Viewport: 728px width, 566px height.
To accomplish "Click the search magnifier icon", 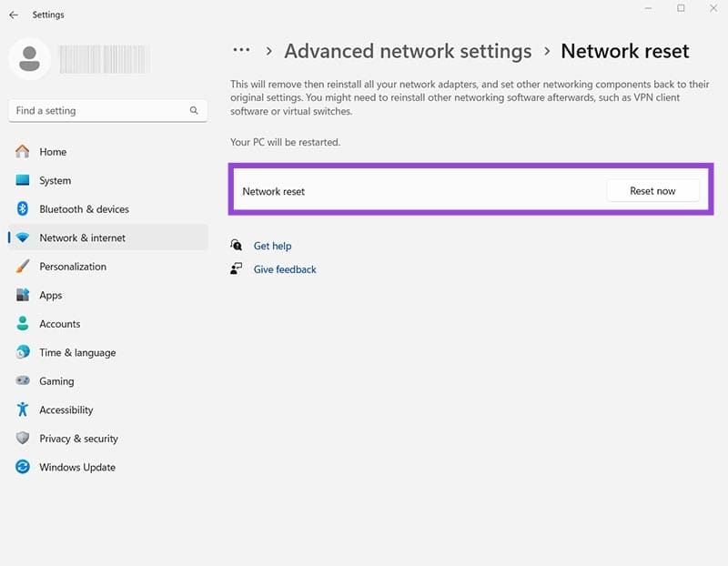I will pos(194,110).
